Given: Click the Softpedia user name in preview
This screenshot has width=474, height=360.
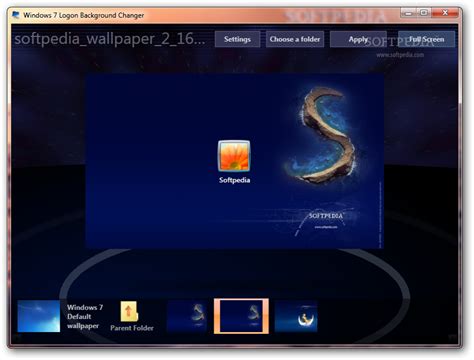Looking at the screenshot, I should click(234, 180).
